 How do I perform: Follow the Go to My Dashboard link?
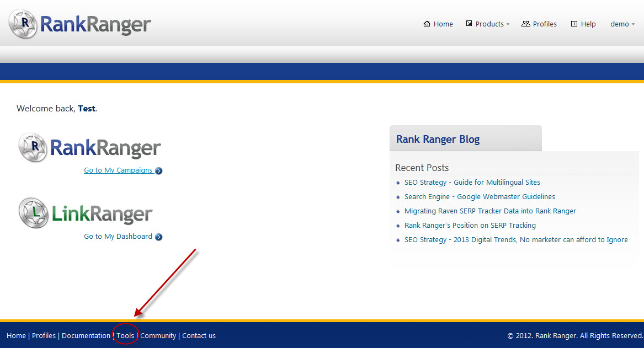click(118, 237)
